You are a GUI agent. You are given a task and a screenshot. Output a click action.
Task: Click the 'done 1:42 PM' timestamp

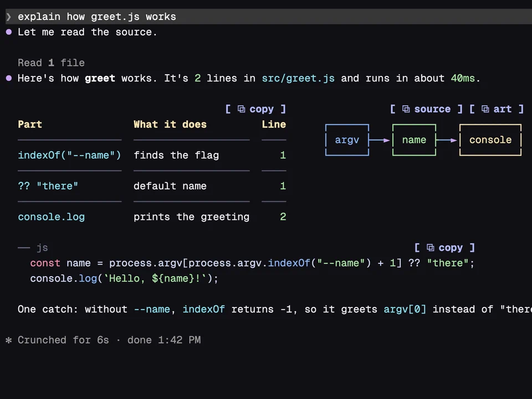[164, 340]
